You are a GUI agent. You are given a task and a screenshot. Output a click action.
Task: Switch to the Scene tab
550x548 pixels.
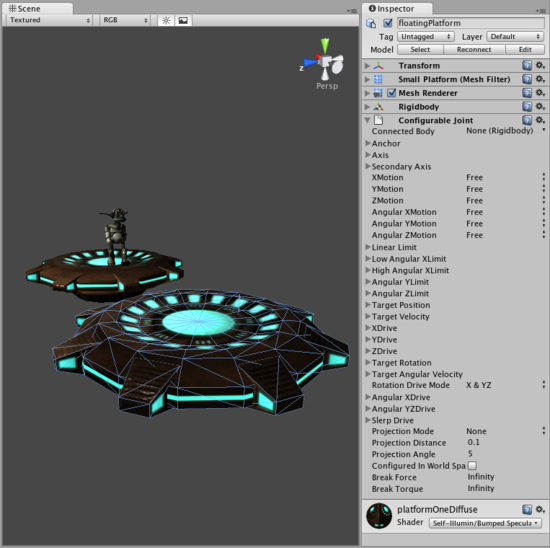[38, 9]
